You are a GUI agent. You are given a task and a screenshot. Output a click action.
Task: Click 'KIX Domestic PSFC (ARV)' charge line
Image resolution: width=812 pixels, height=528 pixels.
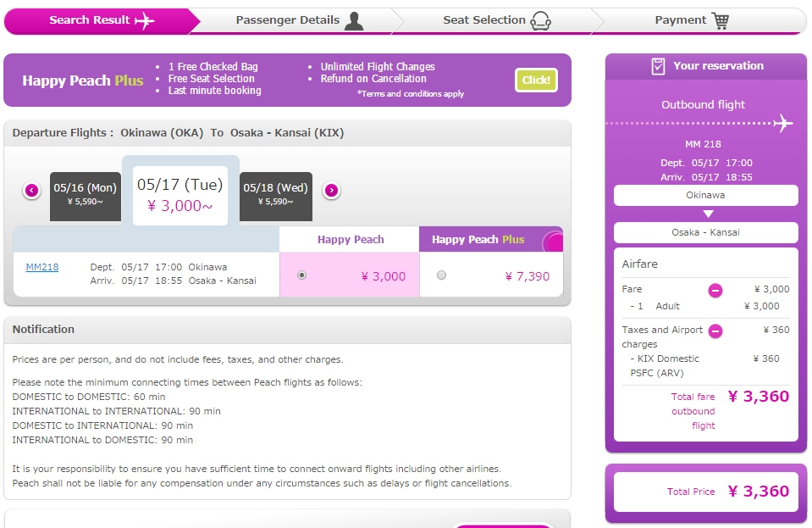tap(665, 366)
